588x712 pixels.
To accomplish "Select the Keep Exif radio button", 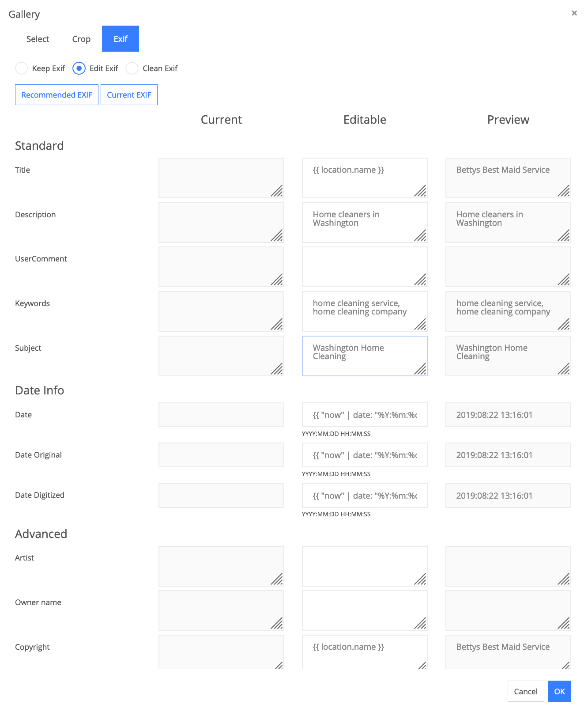I will click(x=21, y=68).
